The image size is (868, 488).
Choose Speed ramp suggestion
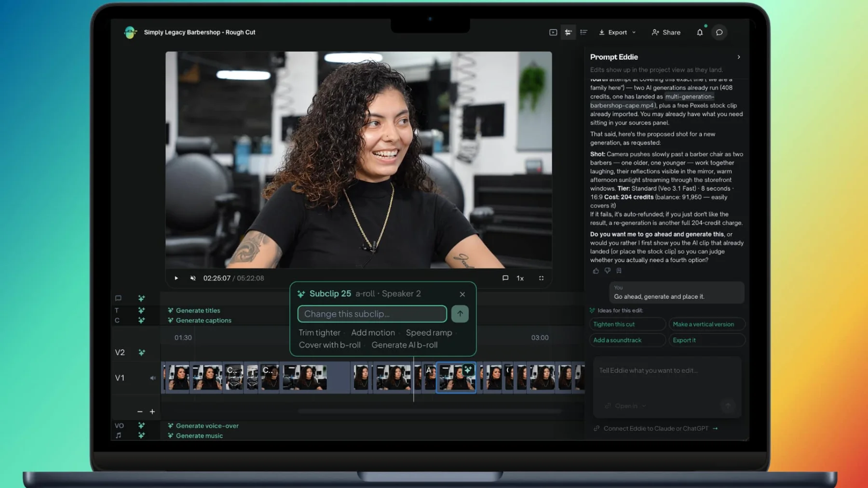(x=429, y=332)
